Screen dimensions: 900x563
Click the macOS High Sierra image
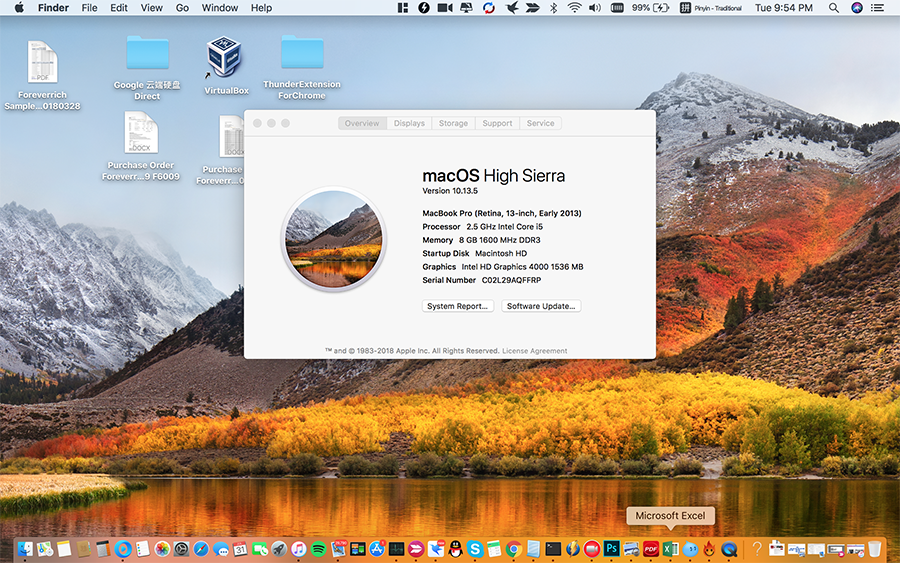click(x=333, y=239)
